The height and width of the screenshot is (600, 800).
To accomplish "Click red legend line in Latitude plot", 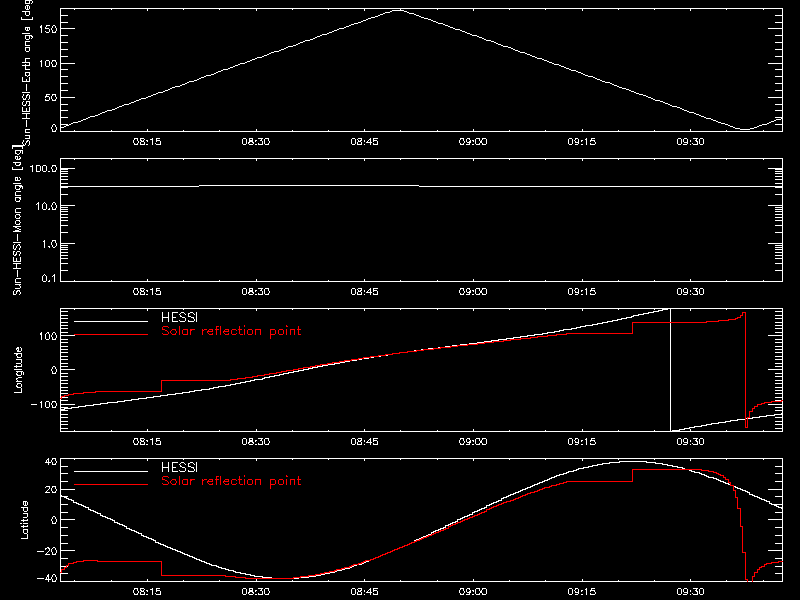I will (x=111, y=485).
